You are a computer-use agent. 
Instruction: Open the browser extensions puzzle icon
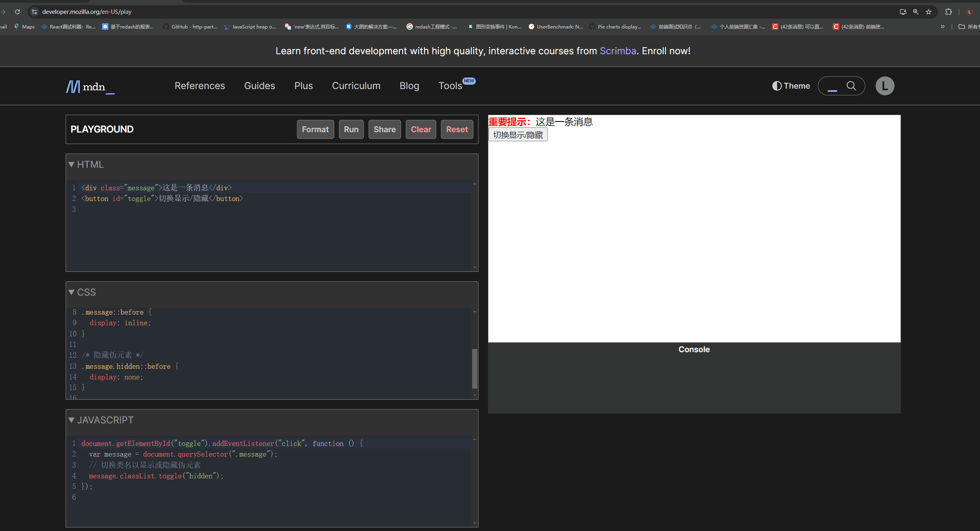[948, 12]
